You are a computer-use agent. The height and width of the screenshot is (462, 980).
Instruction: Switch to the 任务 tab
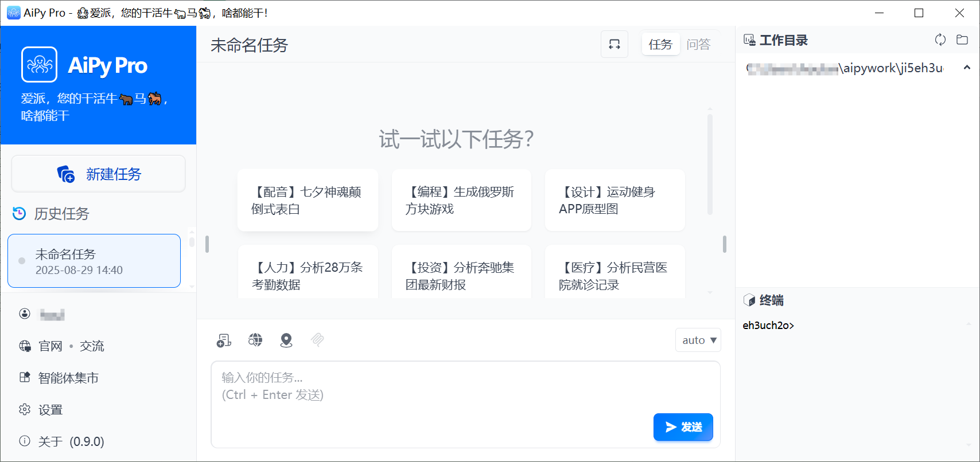660,44
